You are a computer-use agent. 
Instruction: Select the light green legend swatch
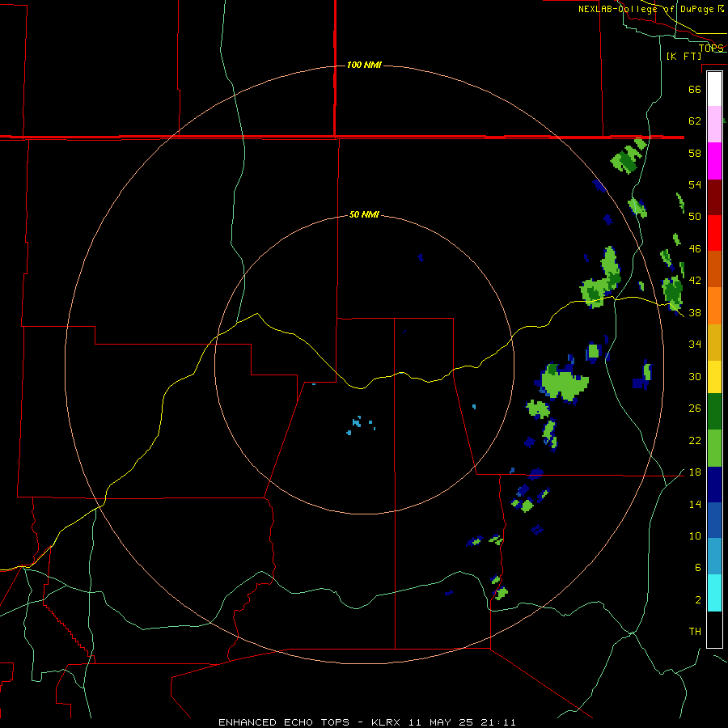click(x=714, y=448)
